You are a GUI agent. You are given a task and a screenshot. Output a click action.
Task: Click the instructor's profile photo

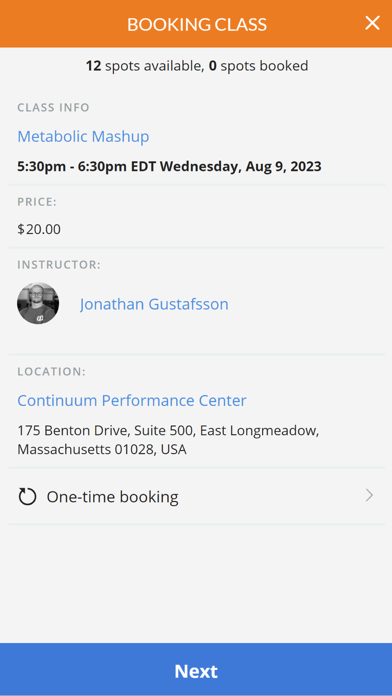pos(38,303)
